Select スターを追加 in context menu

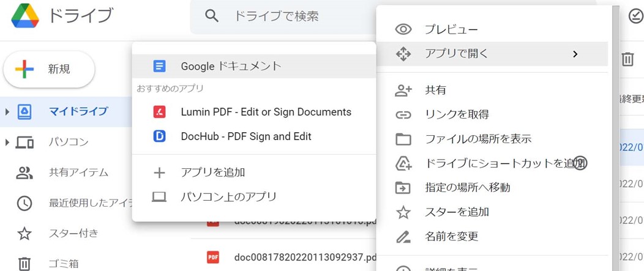[492, 212]
